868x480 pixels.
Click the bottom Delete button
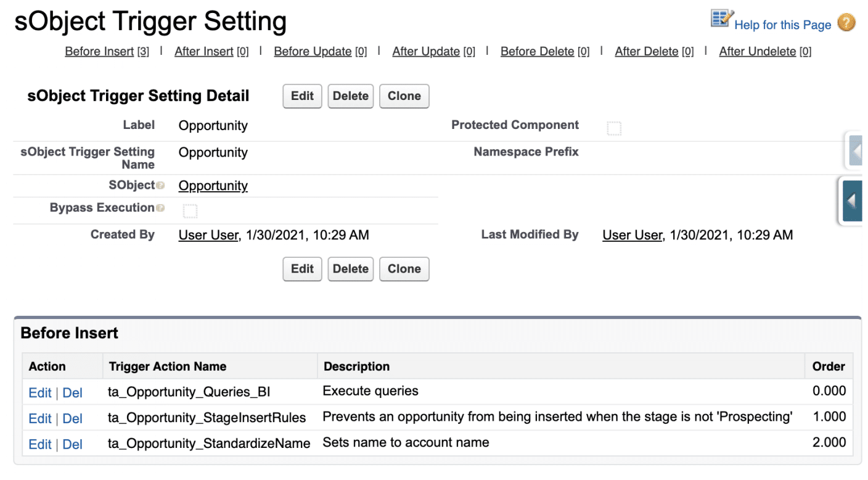(x=350, y=269)
